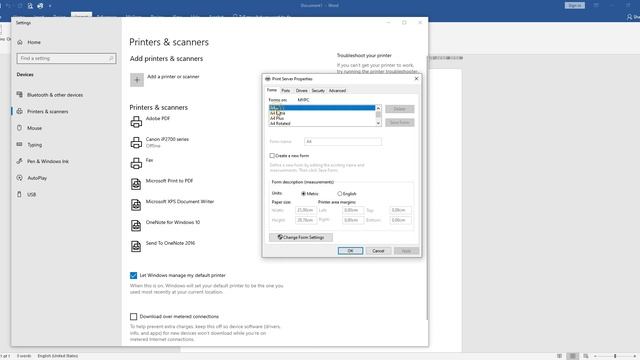Select Microsoft XPS Document Writer
Screen dimensions: 640x360
tap(180, 202)
